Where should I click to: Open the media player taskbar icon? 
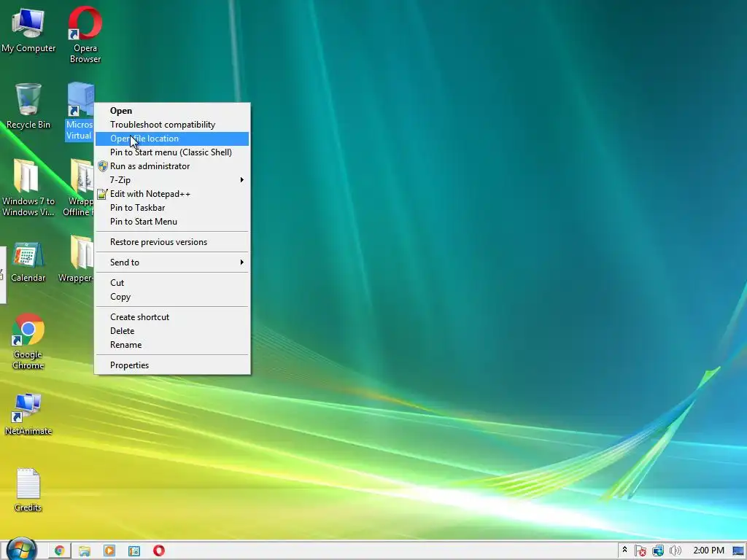109,551
